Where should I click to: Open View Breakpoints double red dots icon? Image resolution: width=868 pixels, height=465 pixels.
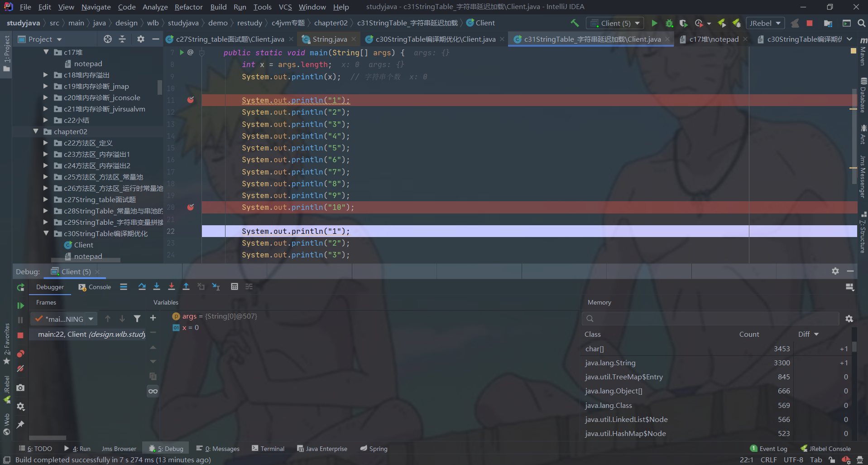click(20, 354)
